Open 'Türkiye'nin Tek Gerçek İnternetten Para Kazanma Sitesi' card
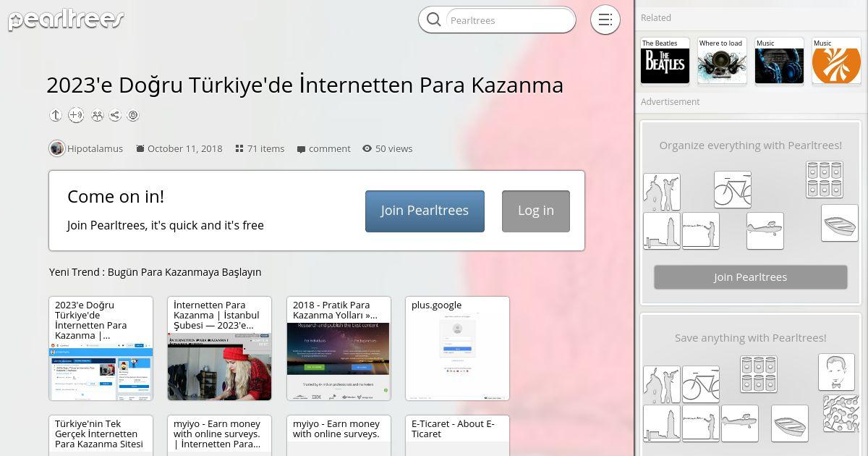The width and height of the screenshot is (868, 456). [x=101, y=435]
